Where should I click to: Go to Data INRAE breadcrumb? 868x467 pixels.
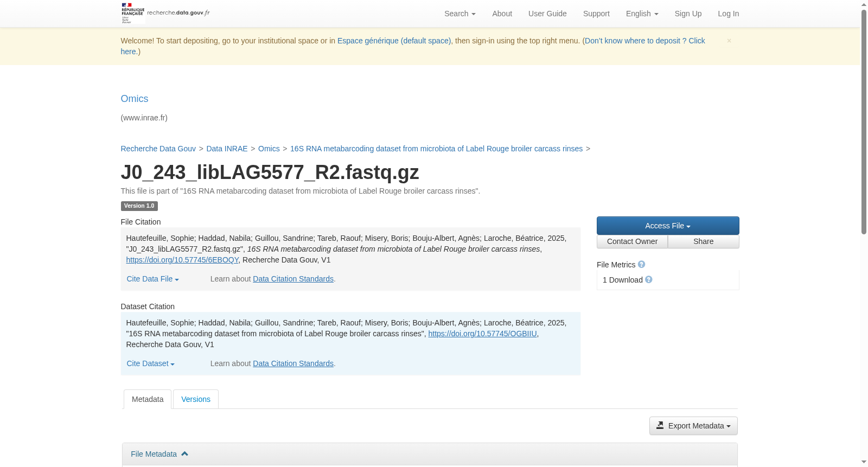click(x=227, y=149)
